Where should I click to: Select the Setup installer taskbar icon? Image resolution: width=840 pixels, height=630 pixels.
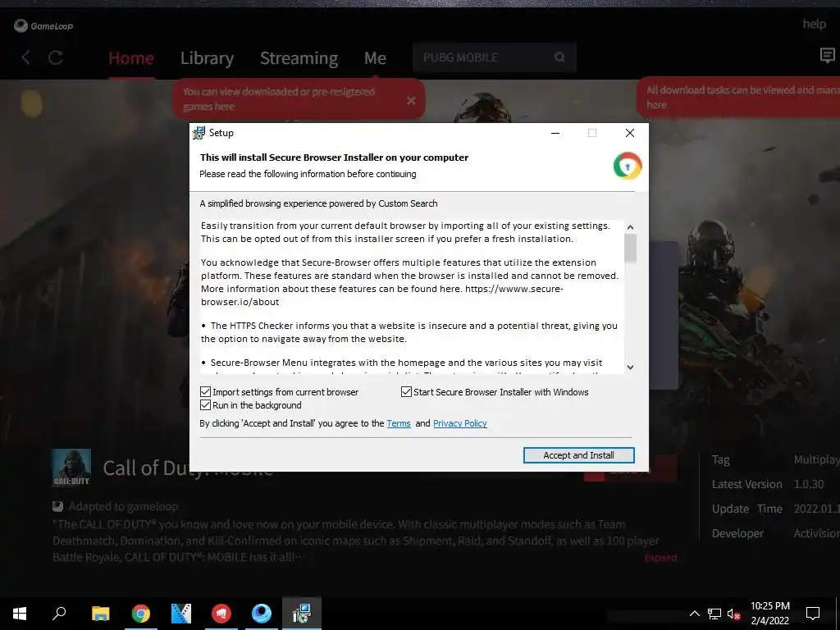(302, 614)
